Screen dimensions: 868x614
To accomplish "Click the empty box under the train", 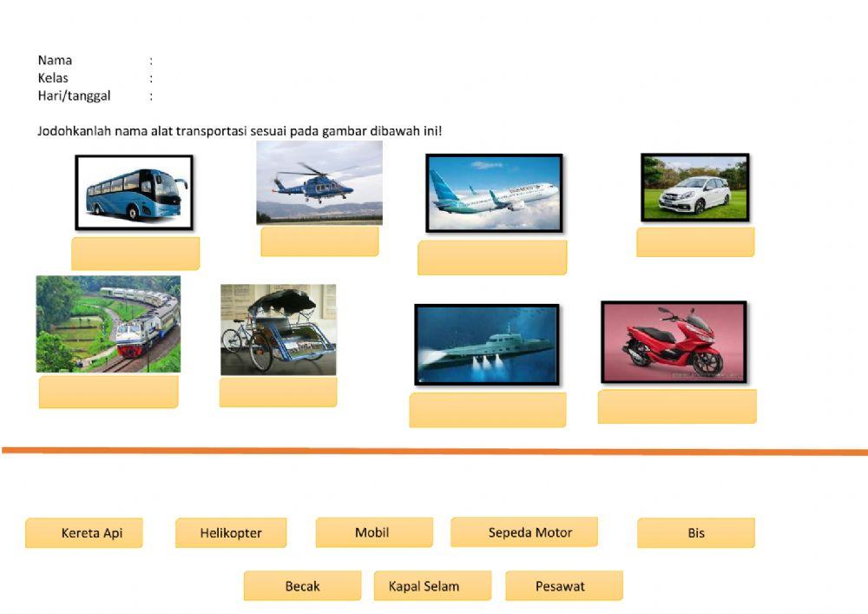I will tap(108, 392).
